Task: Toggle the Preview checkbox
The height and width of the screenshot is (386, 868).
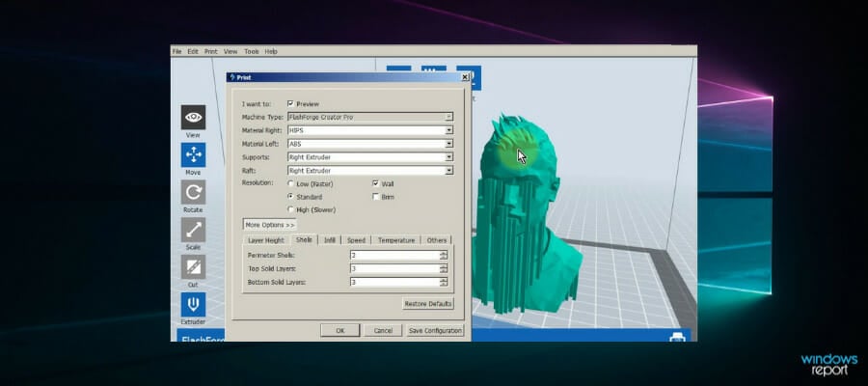Action: coord(290,103)
